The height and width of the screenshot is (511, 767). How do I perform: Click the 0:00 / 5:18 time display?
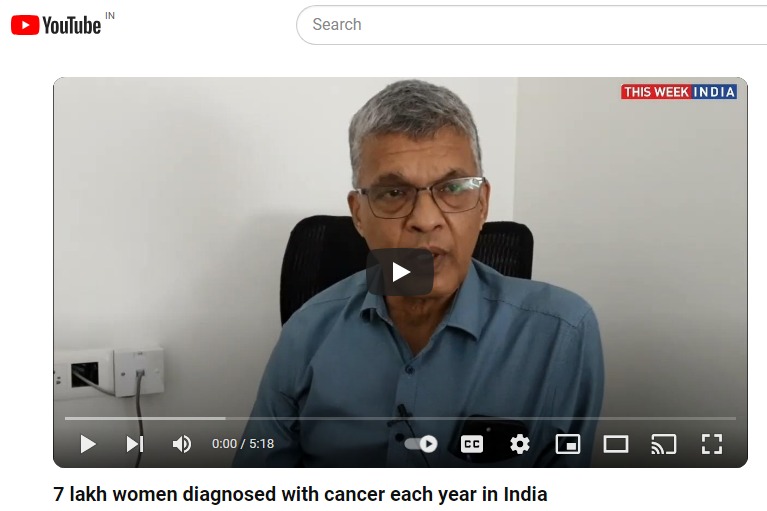click(x=243, y=444)
